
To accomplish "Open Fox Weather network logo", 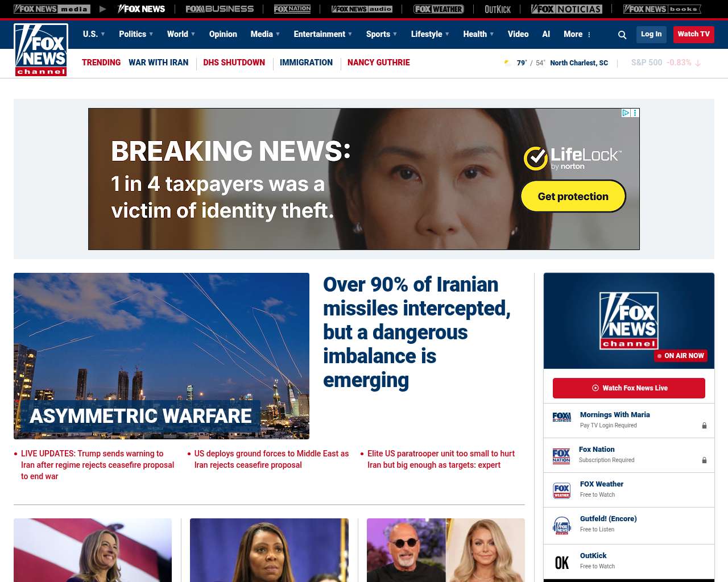I will coord(439,9).
